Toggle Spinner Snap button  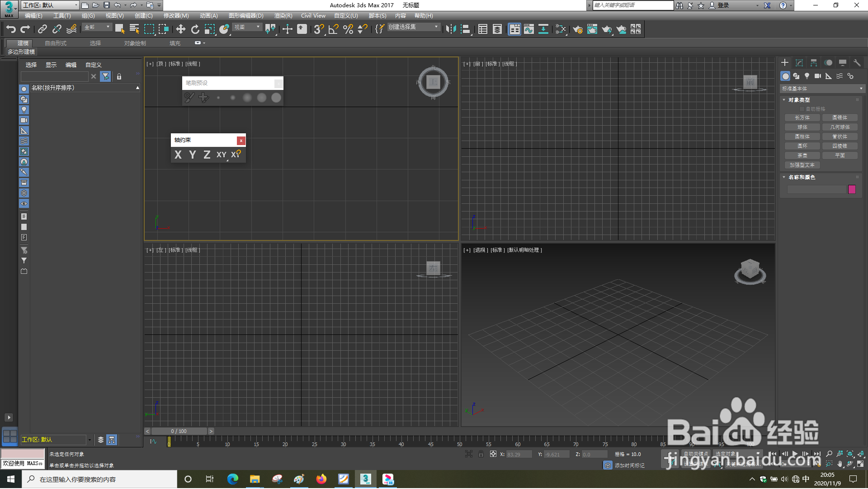[363, 29]
